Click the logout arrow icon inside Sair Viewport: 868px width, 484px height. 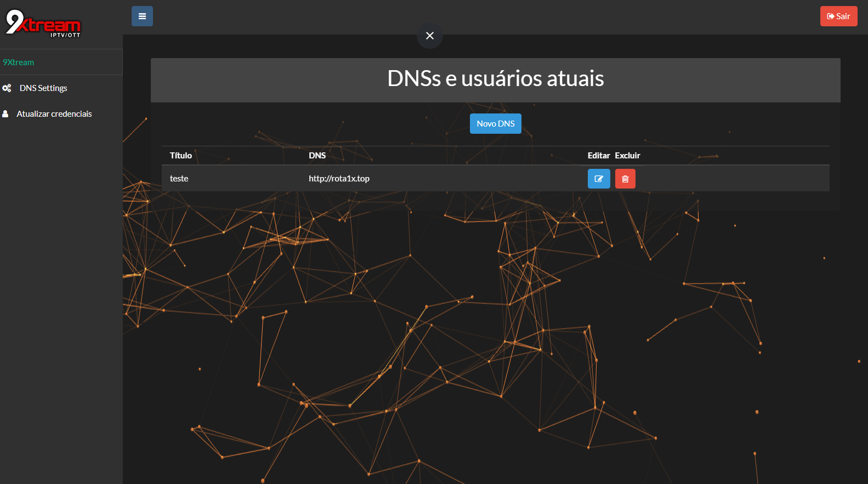point(830,16)
